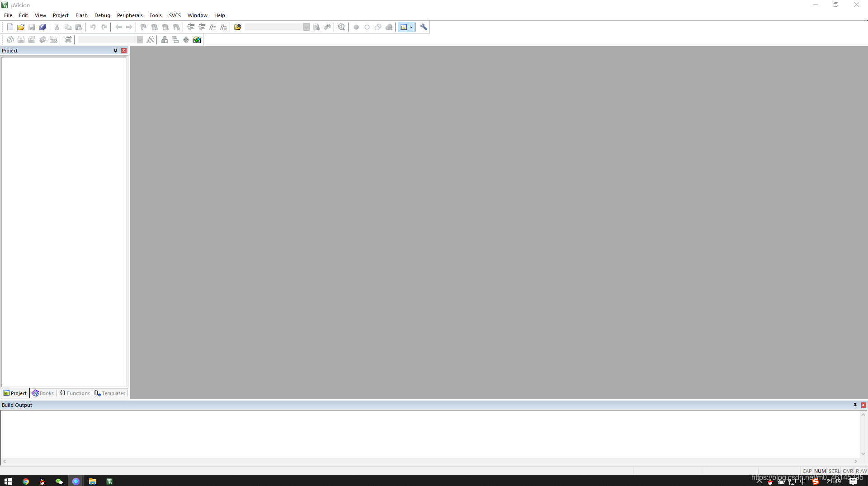The width and height of the screenshot is (868, 486).
Task: Click the Build target icon
Action: click(21, 40)
